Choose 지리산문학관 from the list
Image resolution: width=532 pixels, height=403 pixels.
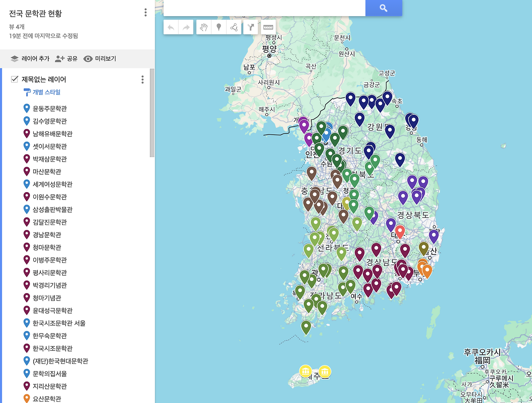point(50,386)
